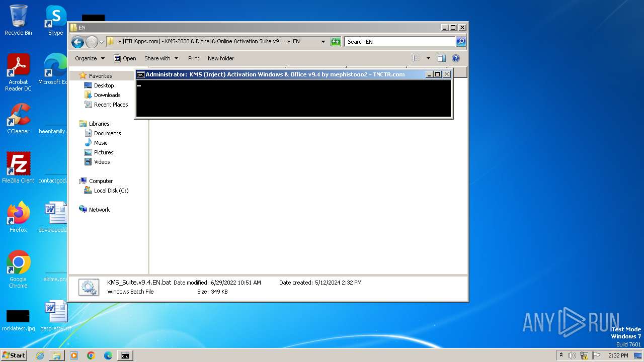Screen dimensions: 644x362
Task: Select Downloads under Favorites
Action: click(107, 95)
